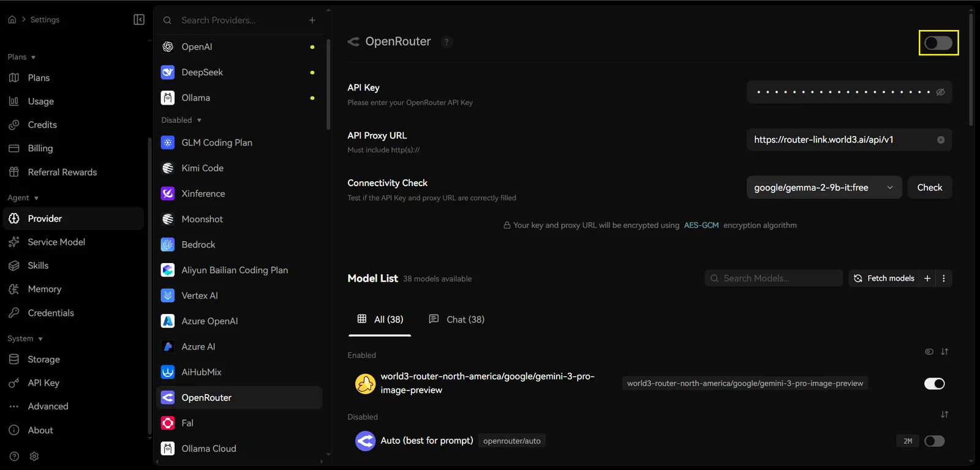Click Fetch models button
The height and width of the screenshot is (470, 980).
(x=884, y=278)
